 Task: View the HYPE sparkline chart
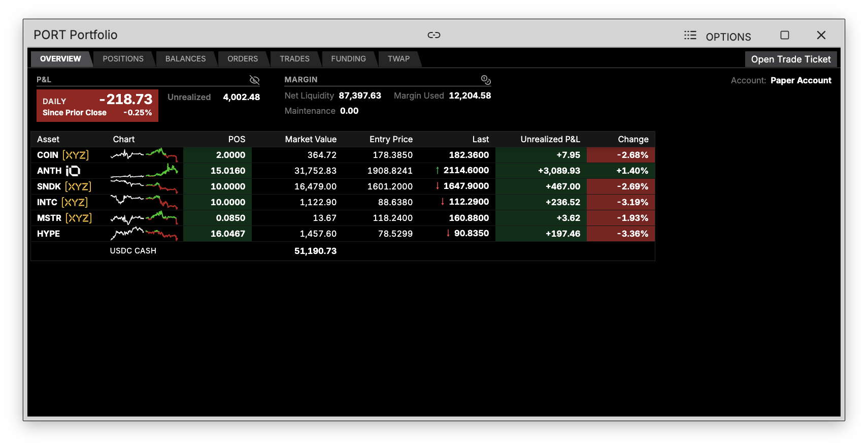click(x=144, y=233)
